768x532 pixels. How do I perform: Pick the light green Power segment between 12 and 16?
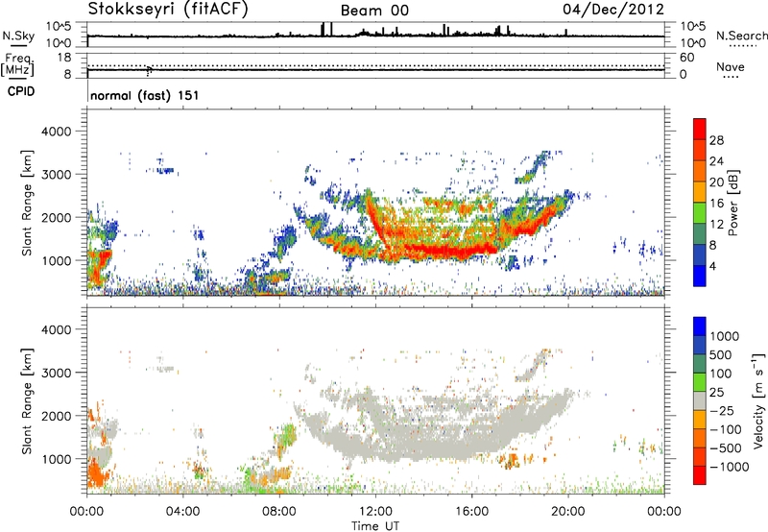pyautogui.click(x=700, y=213)
